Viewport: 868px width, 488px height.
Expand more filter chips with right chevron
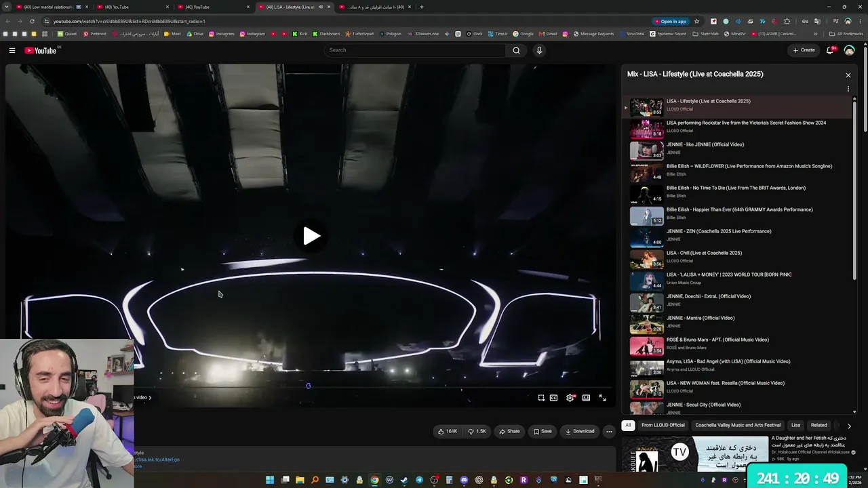(x=849, y=426)
